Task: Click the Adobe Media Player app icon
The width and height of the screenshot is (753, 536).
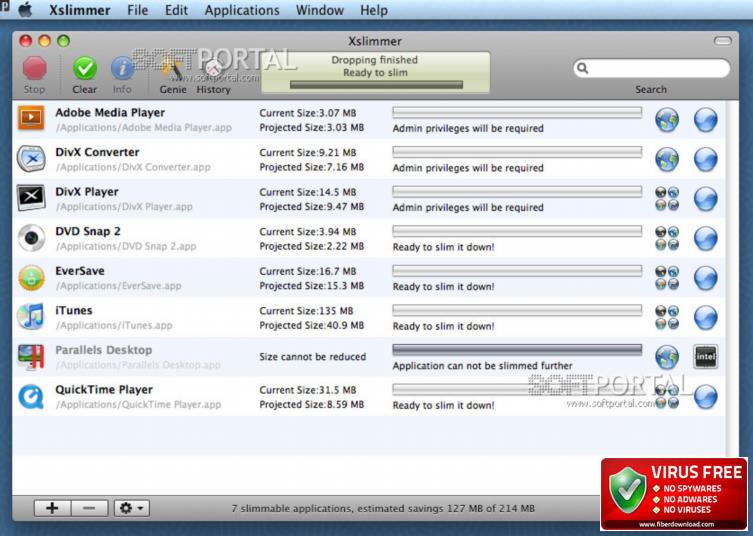Action: 31,119
